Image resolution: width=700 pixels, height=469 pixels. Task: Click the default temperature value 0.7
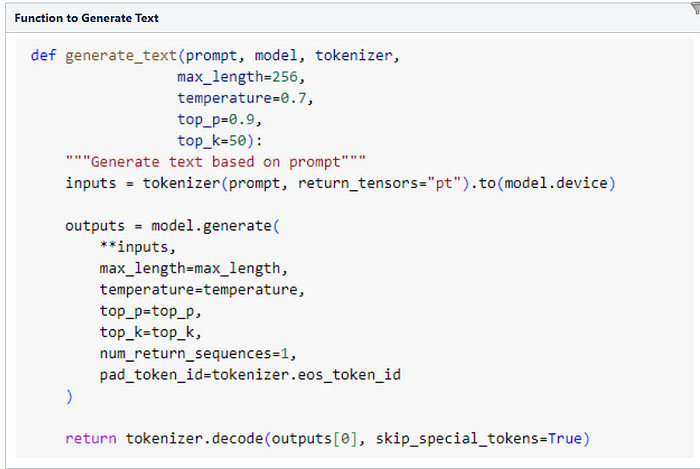293,98
